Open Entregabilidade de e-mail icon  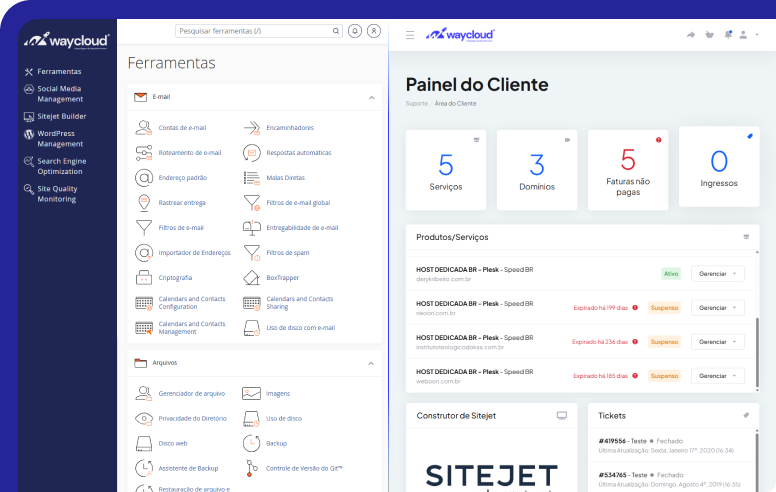tap(251, 228)
